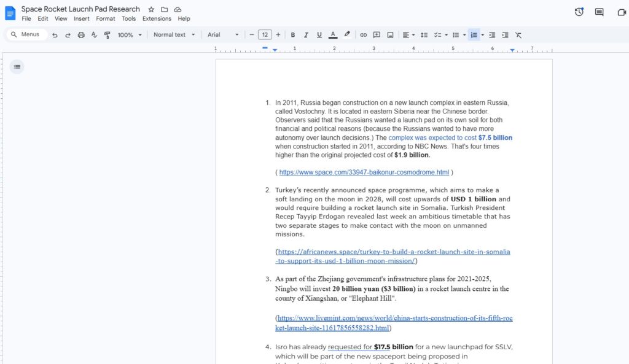Image resolution: width=629 pixels, height=364 pixels.
Task: Open the africanews.space Turkey rocket link
Action: [393, 257]
